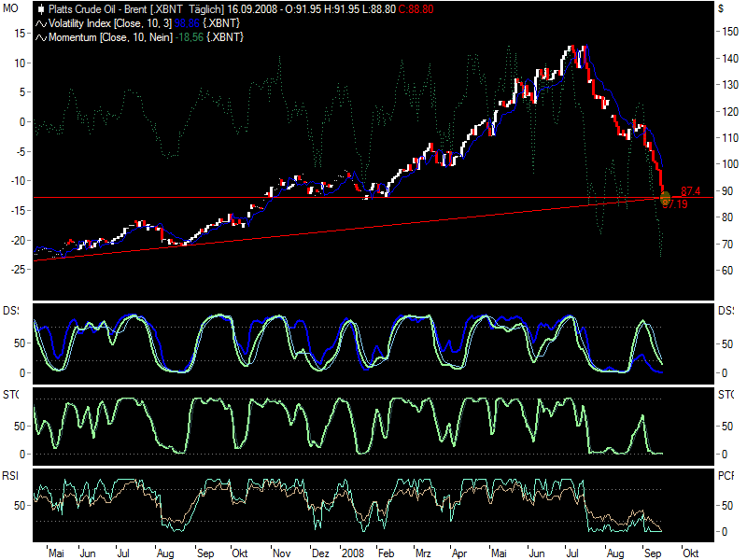Image resolution: width=747 pixels, height=560 pixels.
Task: Click the '$' price axis label
Action: point(721,8)
